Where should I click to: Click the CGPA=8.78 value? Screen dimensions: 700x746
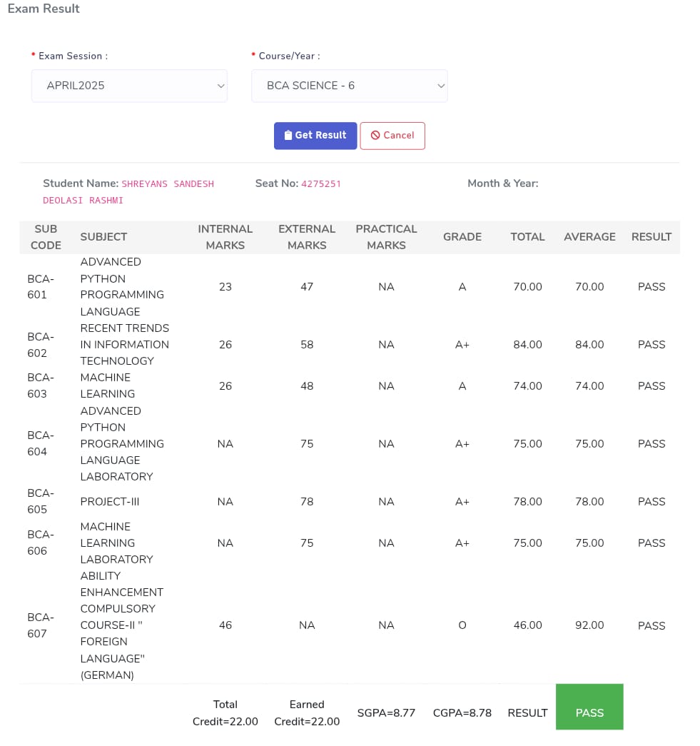tap(462, 712)
